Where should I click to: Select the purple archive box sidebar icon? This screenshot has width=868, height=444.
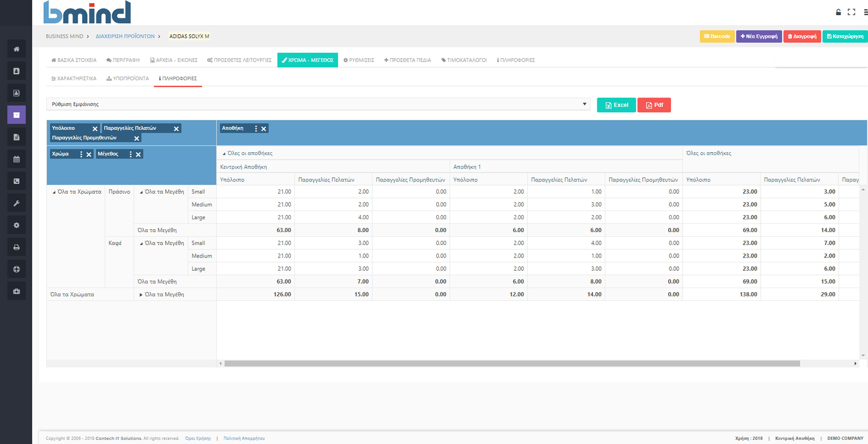coord(16,115)
